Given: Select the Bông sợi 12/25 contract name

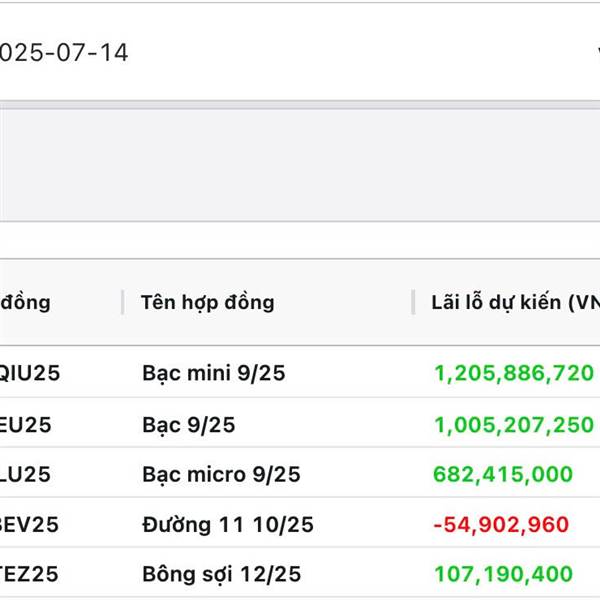Looking at the screenshot, I should pos(222,574).
